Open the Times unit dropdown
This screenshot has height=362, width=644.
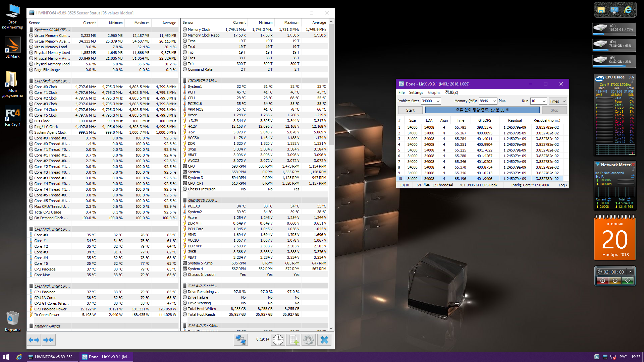tap(564, 101)
